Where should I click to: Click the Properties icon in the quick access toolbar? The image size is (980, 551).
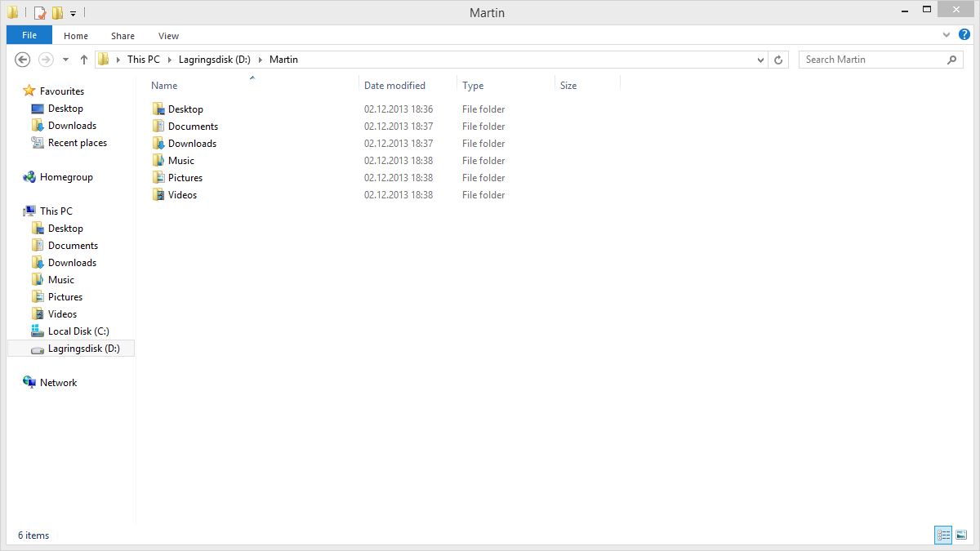(40, 13)
